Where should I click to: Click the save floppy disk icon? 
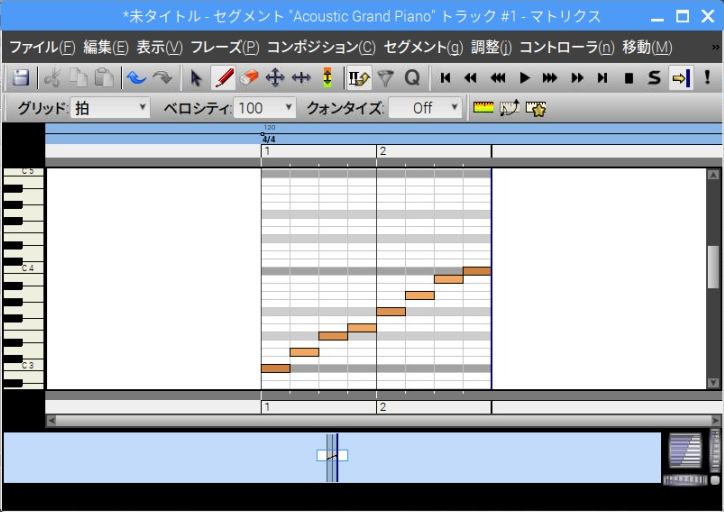(x=21, y=78)
